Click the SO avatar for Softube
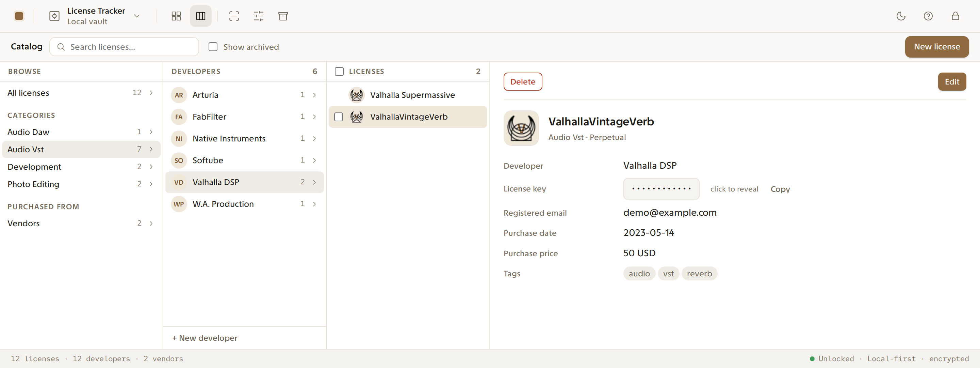 (179, 160)
